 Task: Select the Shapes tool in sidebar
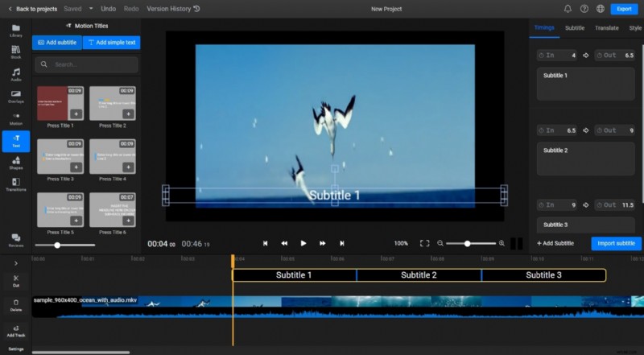[15, 163]
